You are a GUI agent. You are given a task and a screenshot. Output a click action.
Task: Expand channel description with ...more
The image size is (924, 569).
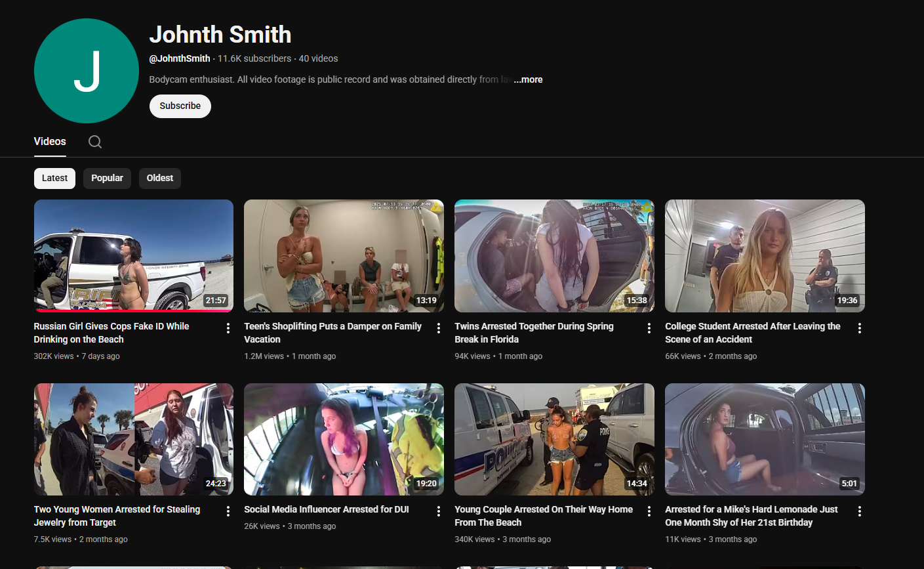[x=528, y=79]
